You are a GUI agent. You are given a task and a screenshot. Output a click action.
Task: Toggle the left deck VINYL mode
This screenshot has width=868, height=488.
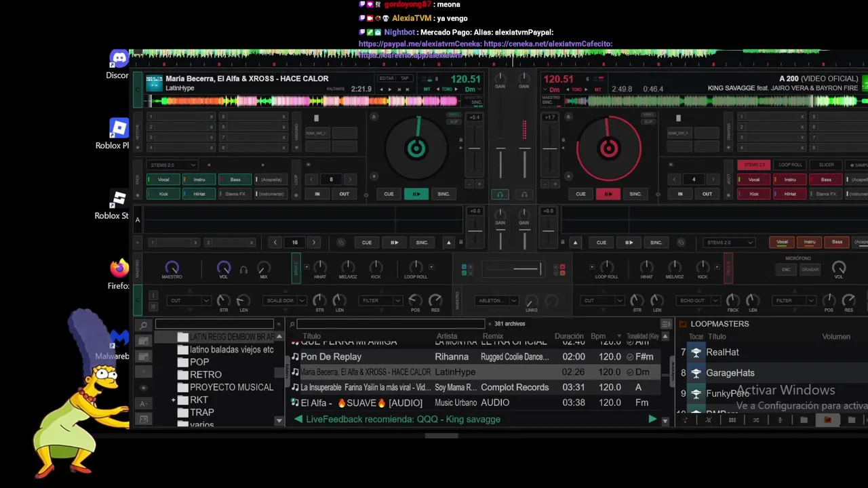[x=454, y=115]
